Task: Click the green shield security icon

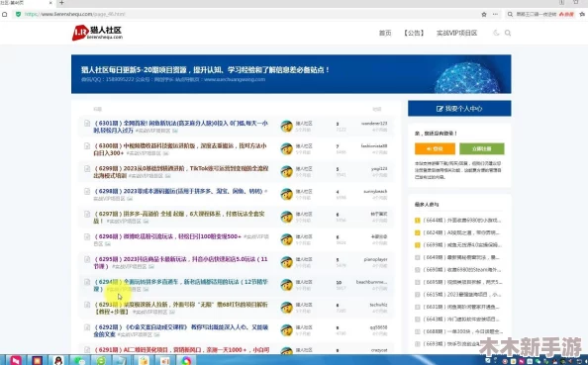Action: coord(18,14)
